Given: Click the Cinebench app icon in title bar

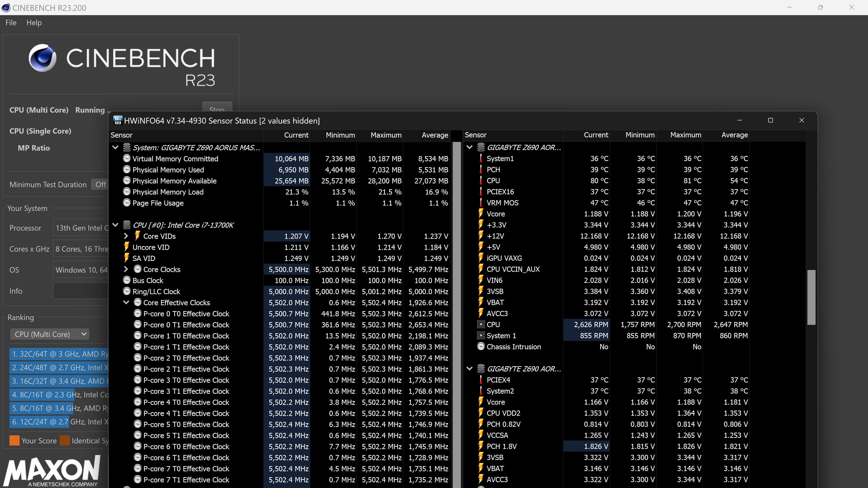Looking at the screenshot, I should [6, 7].
